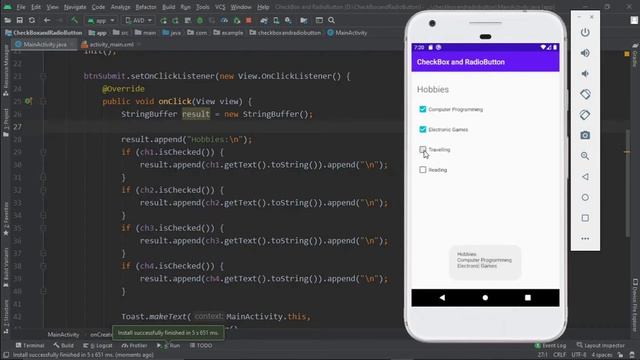Viewport: 640px width, 360px height.
Task: Click emulator sidebar Home circle icon
Action: click(x=585, y=198)
